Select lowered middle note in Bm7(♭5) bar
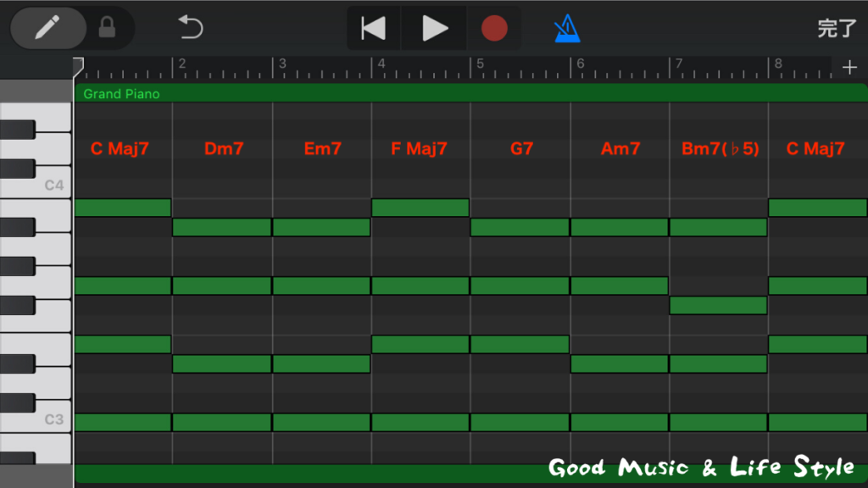The width and height of the screenshot is (868, 488). (719, 305)
